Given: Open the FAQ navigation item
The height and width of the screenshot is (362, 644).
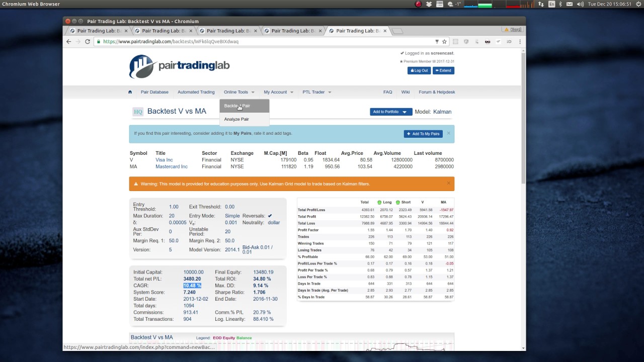Looking at the screenshot, I should pyautogui.click(x=387, y=92).
